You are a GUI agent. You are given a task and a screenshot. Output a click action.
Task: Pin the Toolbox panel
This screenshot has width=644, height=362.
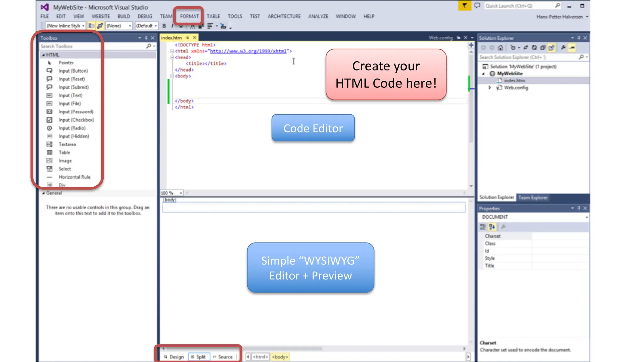click(x=146, y=38)
